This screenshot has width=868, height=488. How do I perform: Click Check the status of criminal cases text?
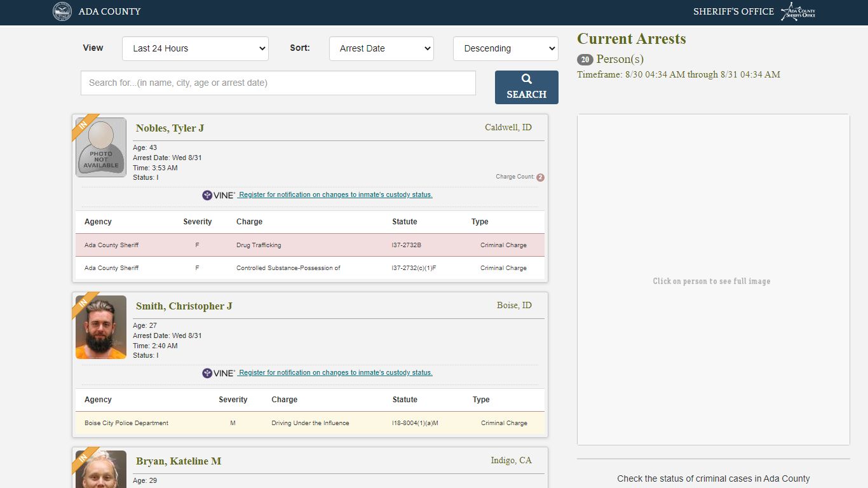tap(714, 478)
